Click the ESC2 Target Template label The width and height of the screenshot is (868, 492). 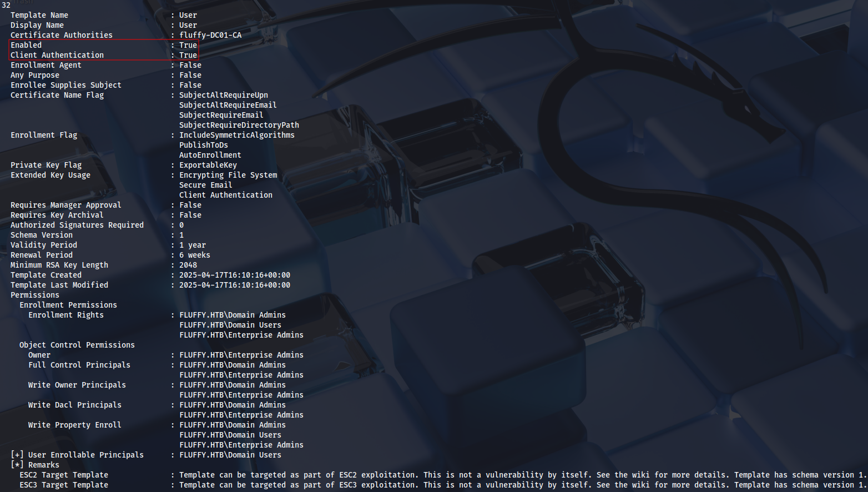pyautogui.click(x=63, y=475)
